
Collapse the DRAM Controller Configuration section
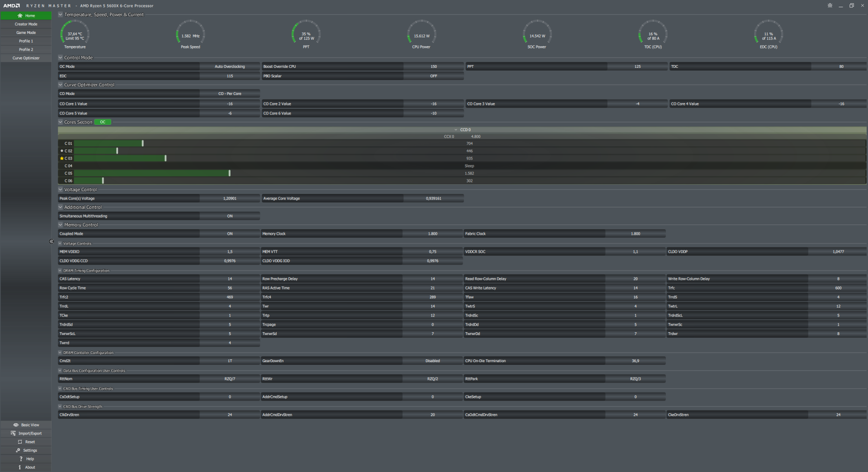(60, 352)
